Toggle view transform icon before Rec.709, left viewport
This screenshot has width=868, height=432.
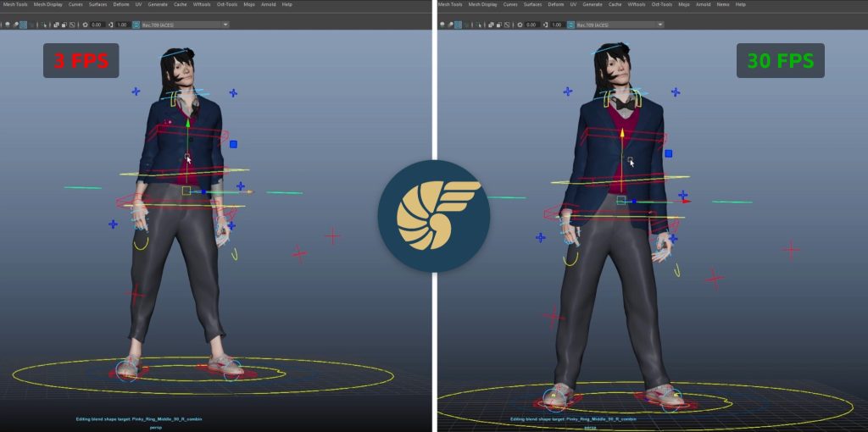(x=136, y=25)
